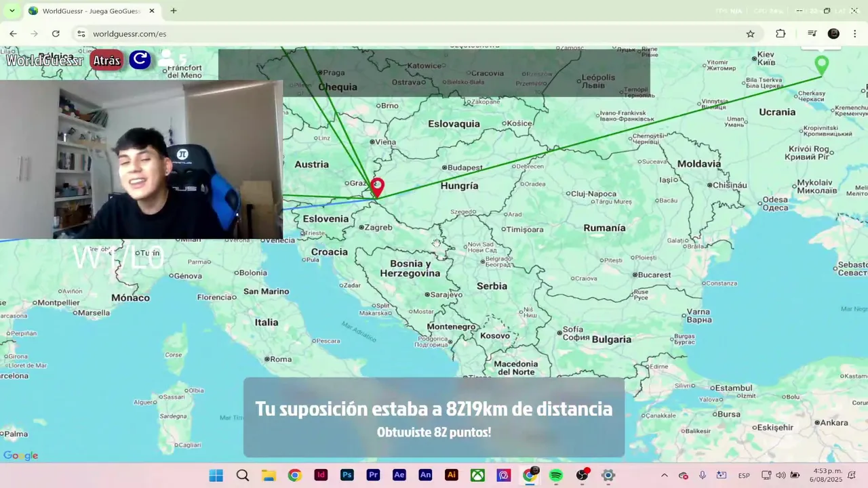The height and width of the screenshot is (488, 868).
Task: Reload the page with Chrome's refresh icon
Action: coord(56,34)
